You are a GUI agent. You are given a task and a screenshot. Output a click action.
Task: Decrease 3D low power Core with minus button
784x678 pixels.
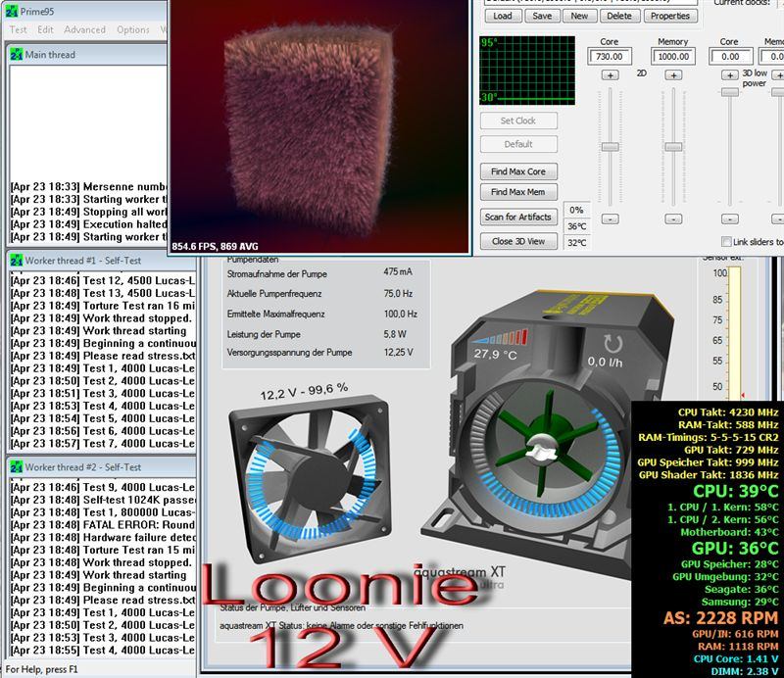click(x=730, y=219)
